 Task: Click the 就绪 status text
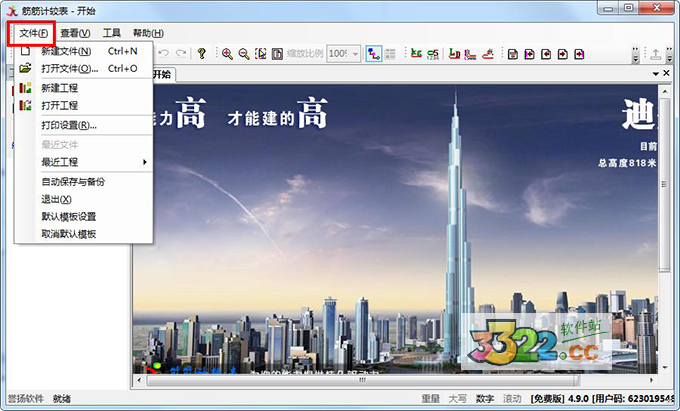[x=62, y=398]
